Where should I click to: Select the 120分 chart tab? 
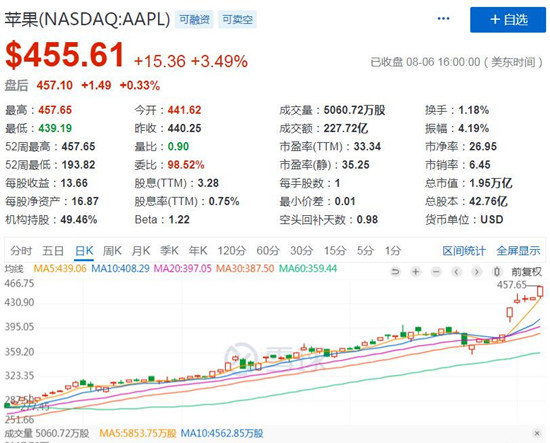pos(232,251)
